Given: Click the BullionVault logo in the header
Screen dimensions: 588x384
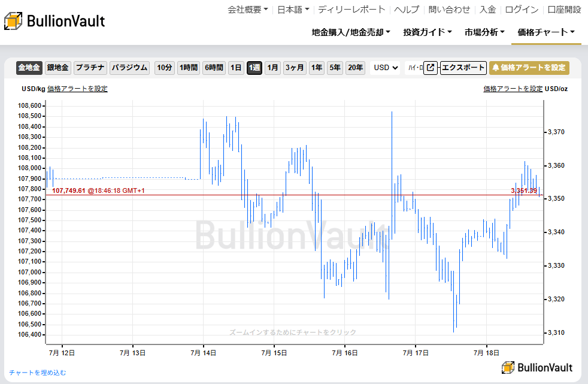Looking at the screenshot, I should [54, 20].
